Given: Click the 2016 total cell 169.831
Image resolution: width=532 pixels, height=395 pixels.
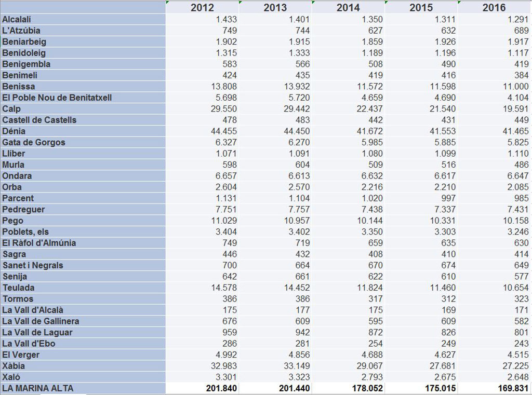Looking at the screenshot, I should click(x=495, y=388).
